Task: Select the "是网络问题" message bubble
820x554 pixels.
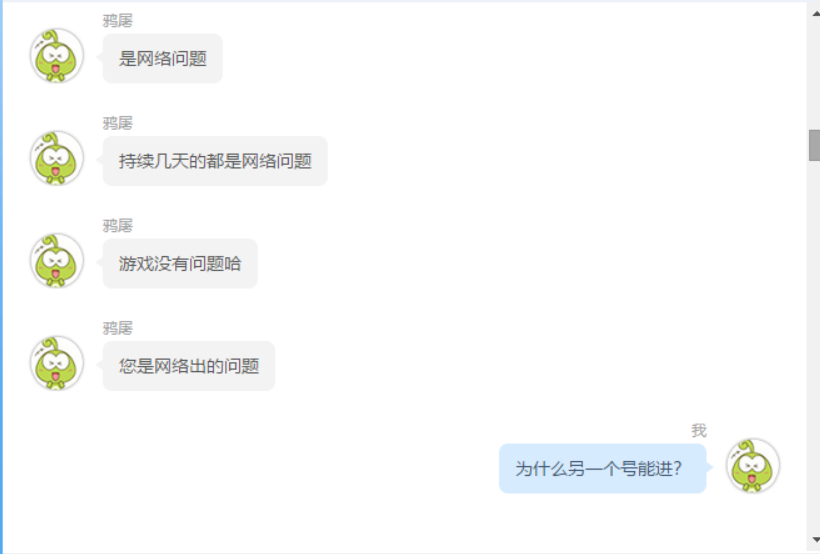Action: 163,59
